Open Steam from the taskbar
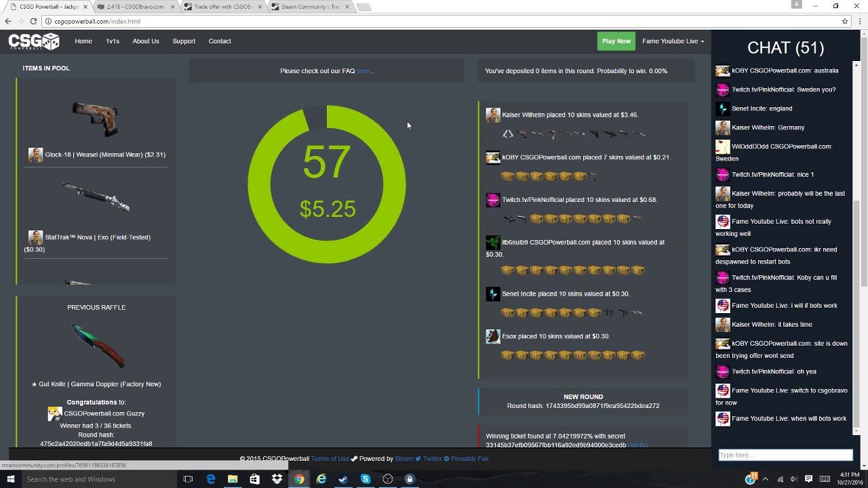The width and height of the screenshot is (868, 488). [343, 479]
